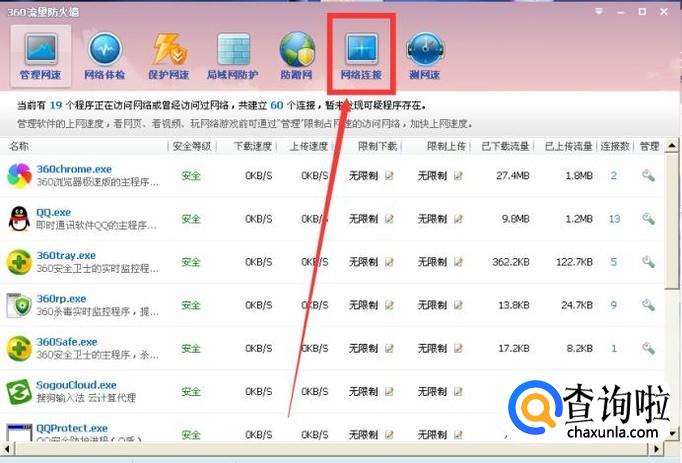
Task: Sort by 上传速度 column header
Action: [308, 146]
